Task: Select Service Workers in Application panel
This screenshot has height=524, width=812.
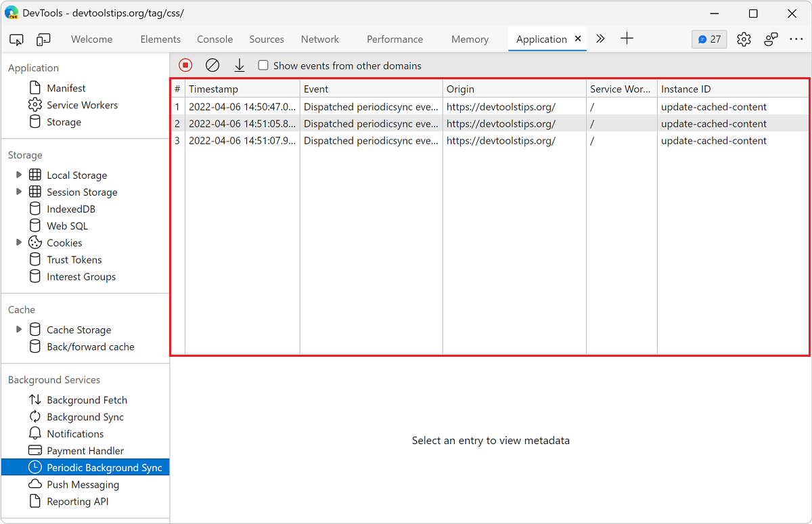Action: [x=83, y=105]
